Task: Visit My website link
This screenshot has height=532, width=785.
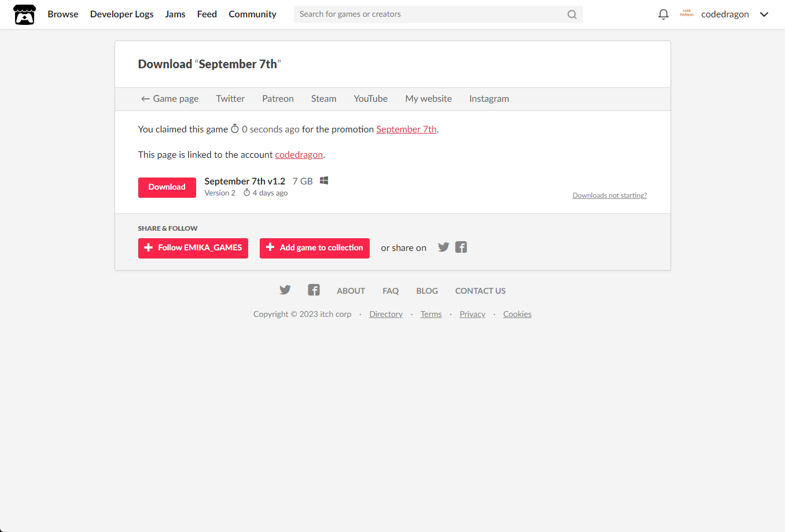Action: (x=429, y=99)
